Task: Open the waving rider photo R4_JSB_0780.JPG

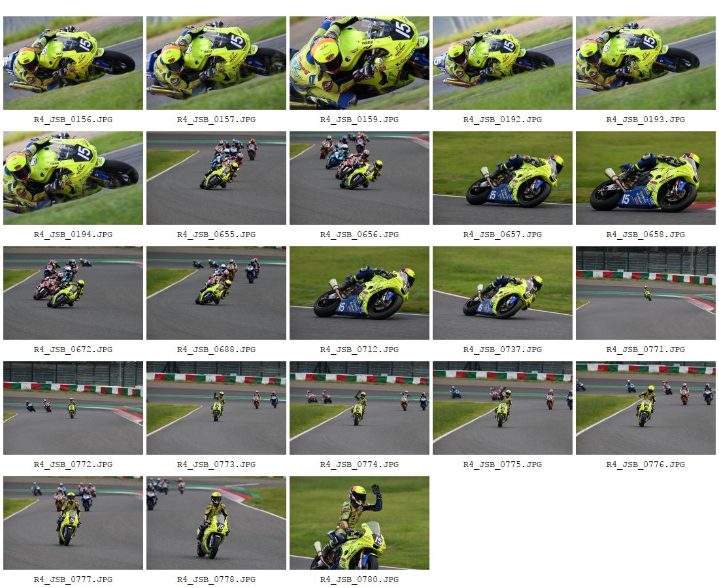Action: point(359,523)
